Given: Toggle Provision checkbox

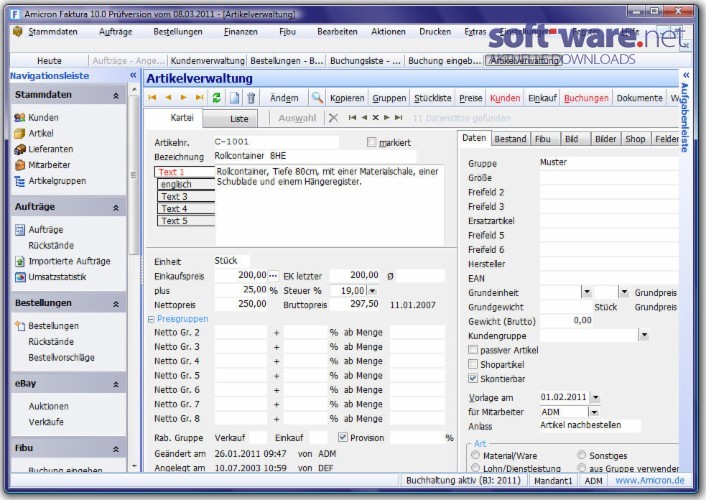Looking at the screenshot, I should (343, 437).
